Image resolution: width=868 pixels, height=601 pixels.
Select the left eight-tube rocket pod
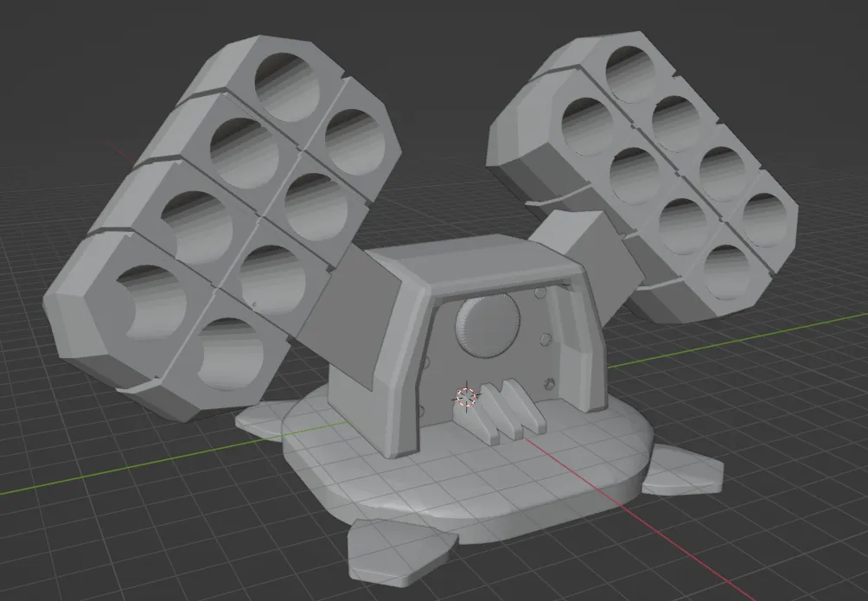(221, 227)
